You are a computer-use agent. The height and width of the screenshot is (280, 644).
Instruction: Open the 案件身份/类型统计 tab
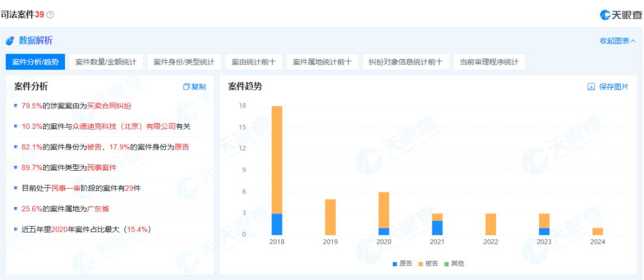click(184, 62)
